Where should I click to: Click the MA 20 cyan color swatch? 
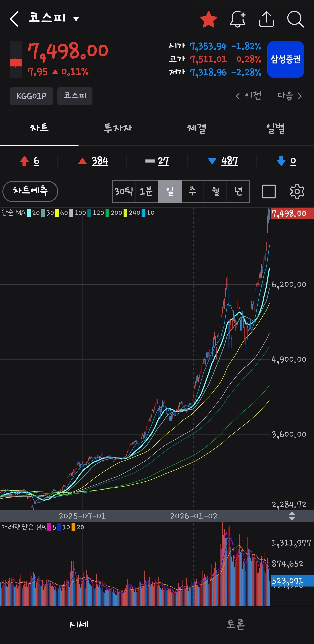point(29,213)
